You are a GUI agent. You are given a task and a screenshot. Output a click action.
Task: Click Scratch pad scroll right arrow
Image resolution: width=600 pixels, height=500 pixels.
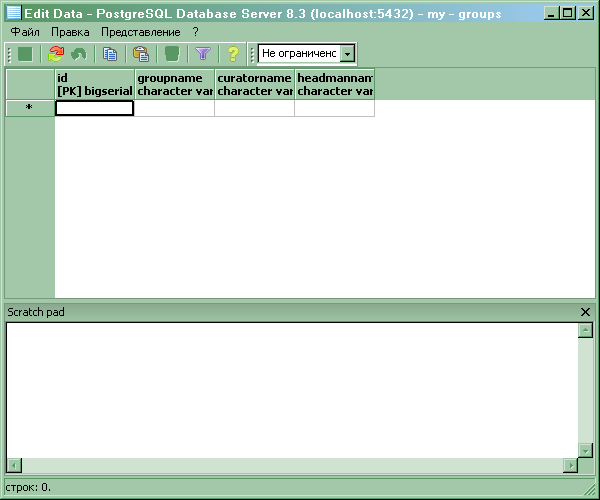[x=571, y=466]
